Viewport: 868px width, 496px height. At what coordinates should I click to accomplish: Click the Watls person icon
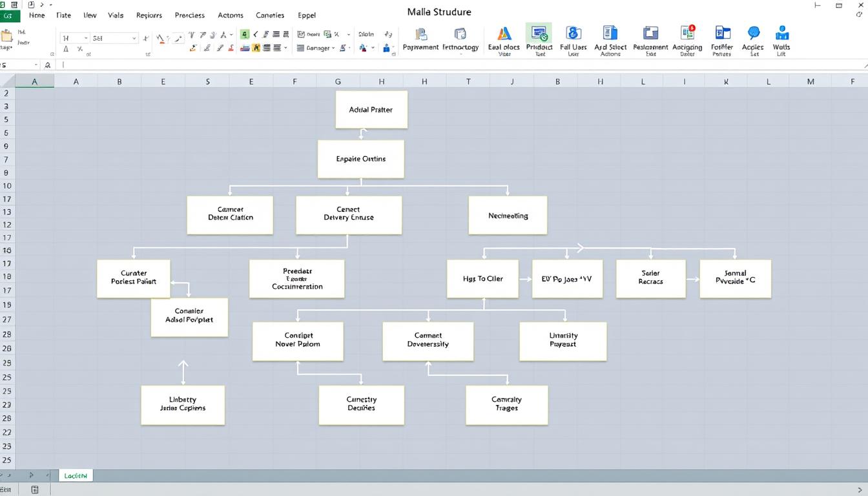781,34
